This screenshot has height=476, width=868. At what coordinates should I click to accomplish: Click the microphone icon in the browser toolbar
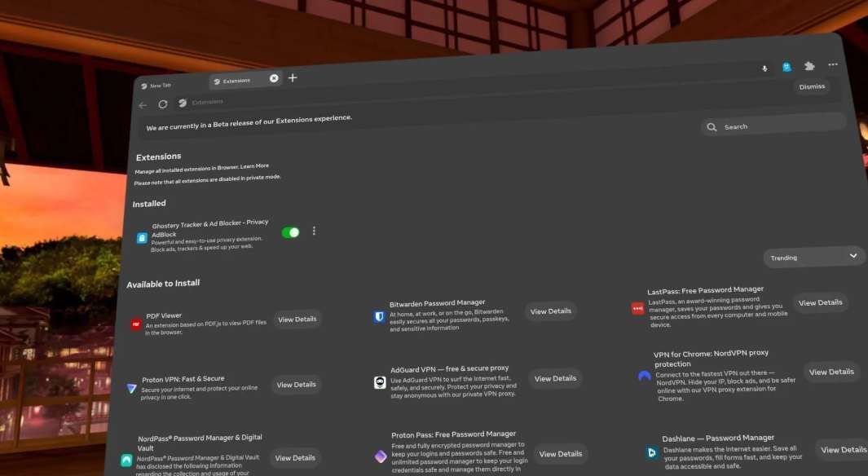(764, 68)
